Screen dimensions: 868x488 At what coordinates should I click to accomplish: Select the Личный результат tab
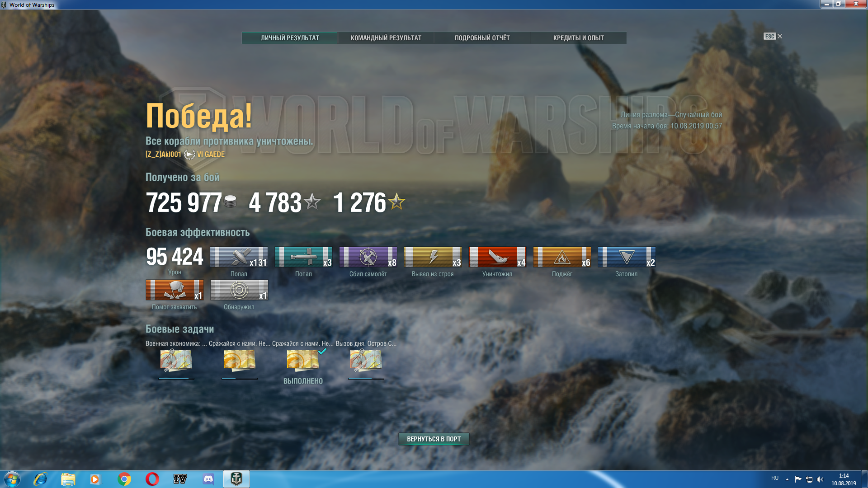[290, 38]
